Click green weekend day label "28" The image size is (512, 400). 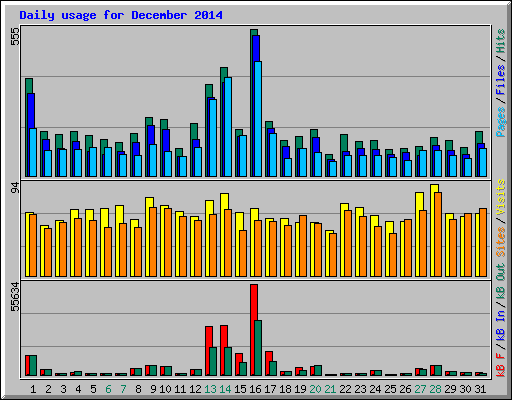point(435,389)
